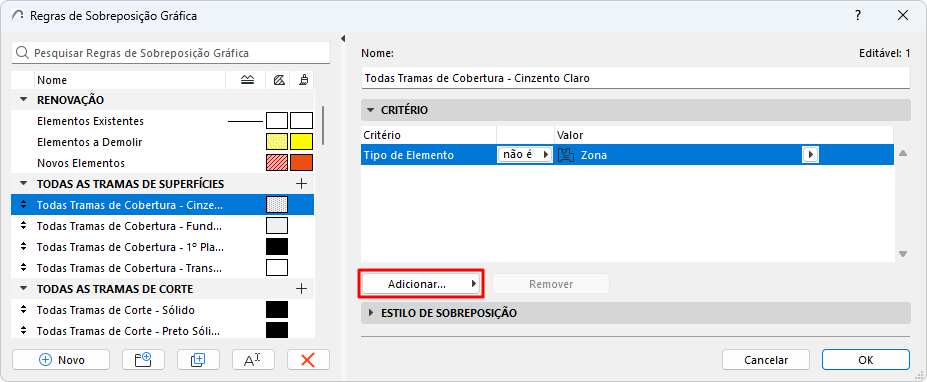Image resolution: width=927 pixels, height=382 pixels.
Task: Click the Zona element type icon
Action: [x=566, y=155]
